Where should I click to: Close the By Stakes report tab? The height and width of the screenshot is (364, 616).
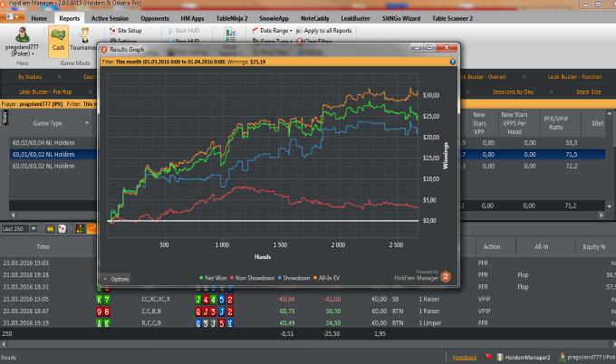click(59, 77)
